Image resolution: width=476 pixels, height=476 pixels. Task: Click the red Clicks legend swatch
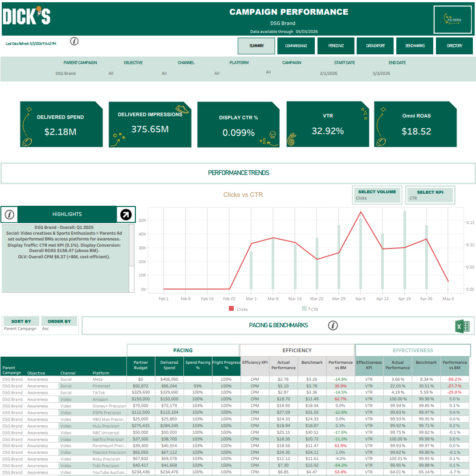pyautogui.click(x=232, y=309)
